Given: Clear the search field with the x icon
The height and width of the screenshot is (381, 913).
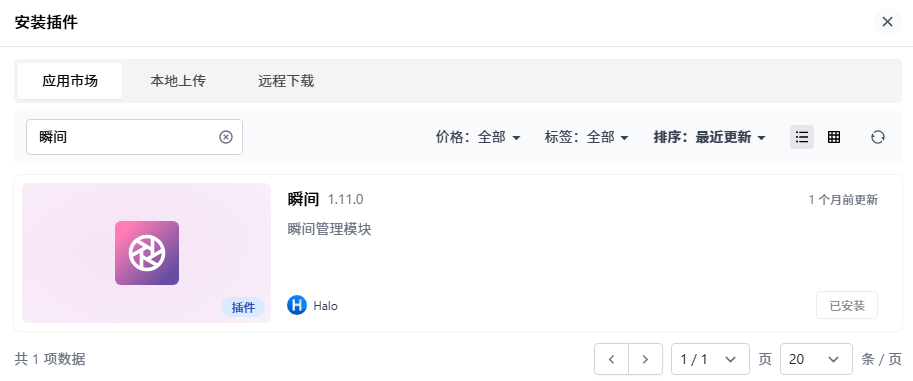Looking at the screenshot, I should tap(226, 137).
